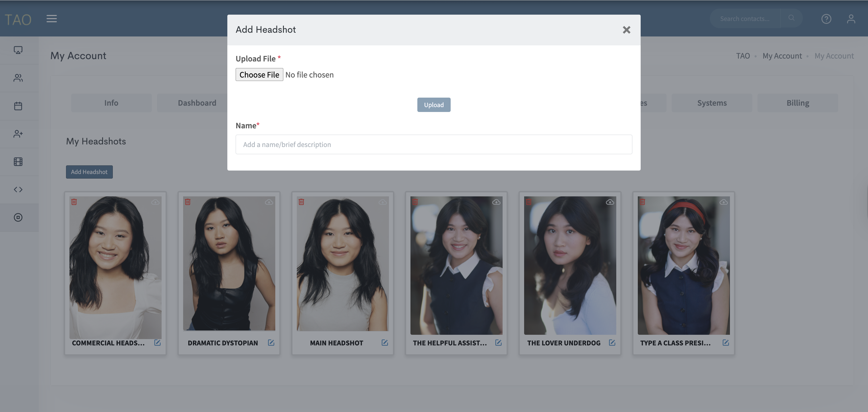Screen dimensions: 868x412
Task: Click the calendar sidebar icon
Action: coord(18,106)
